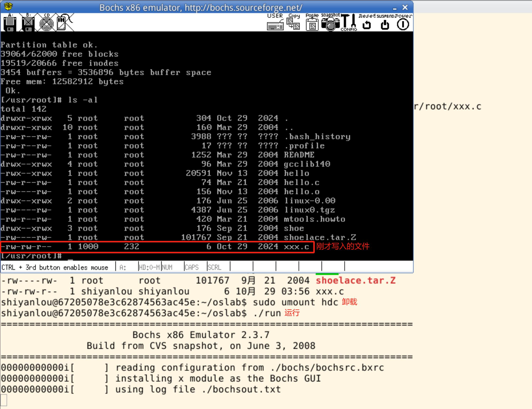Click the hello.c file name
532x409 pixels.
pos(302,182)
